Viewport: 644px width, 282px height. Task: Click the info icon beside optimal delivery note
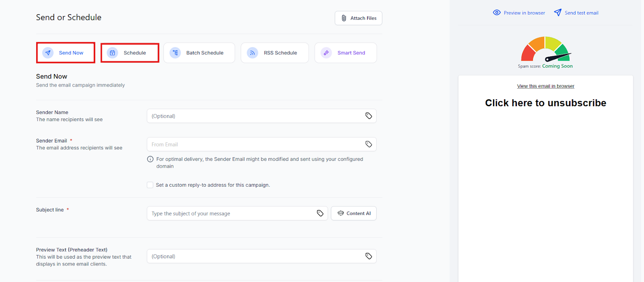tap(150, 159)
